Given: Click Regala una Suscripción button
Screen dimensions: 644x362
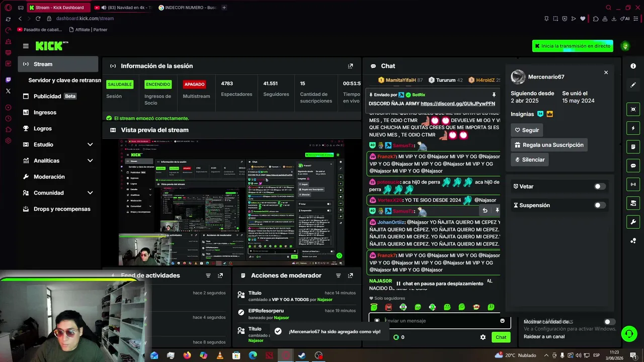Looking at the screenshot, I should (549, 145).
